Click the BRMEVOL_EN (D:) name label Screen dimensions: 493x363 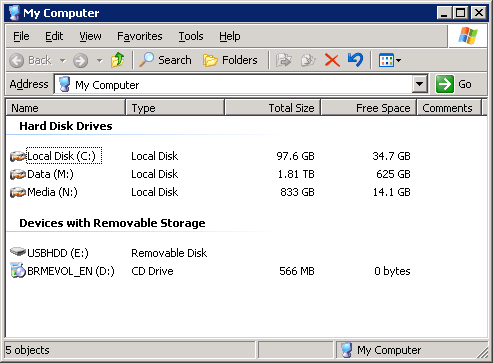tap(71, 271)
